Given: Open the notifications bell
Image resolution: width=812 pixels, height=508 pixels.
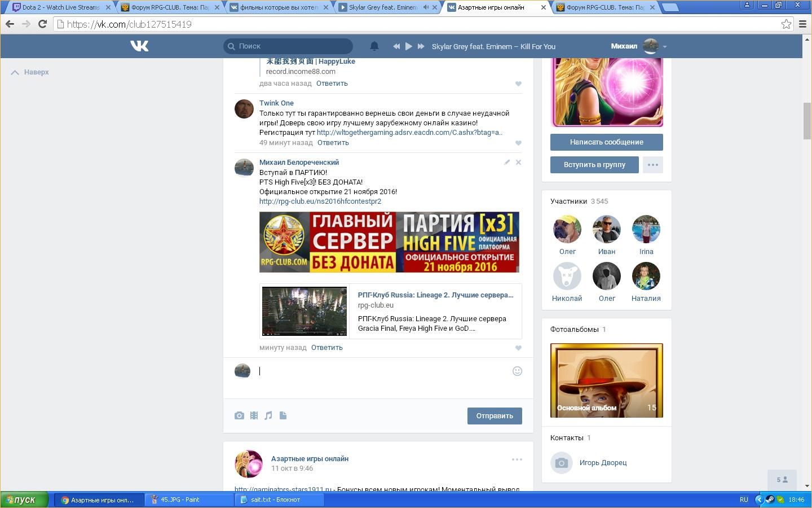Looking at the screenshot, I should [374, 46].
